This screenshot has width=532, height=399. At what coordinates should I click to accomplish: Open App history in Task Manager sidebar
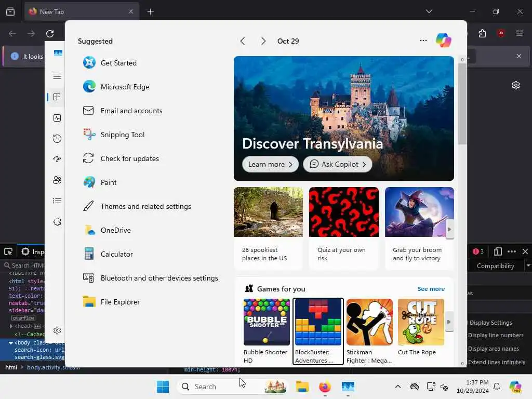tap(57, 138)
